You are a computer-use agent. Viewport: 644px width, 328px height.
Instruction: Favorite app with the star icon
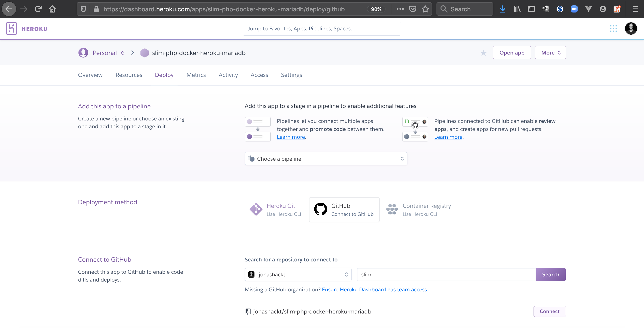point(483,53)
